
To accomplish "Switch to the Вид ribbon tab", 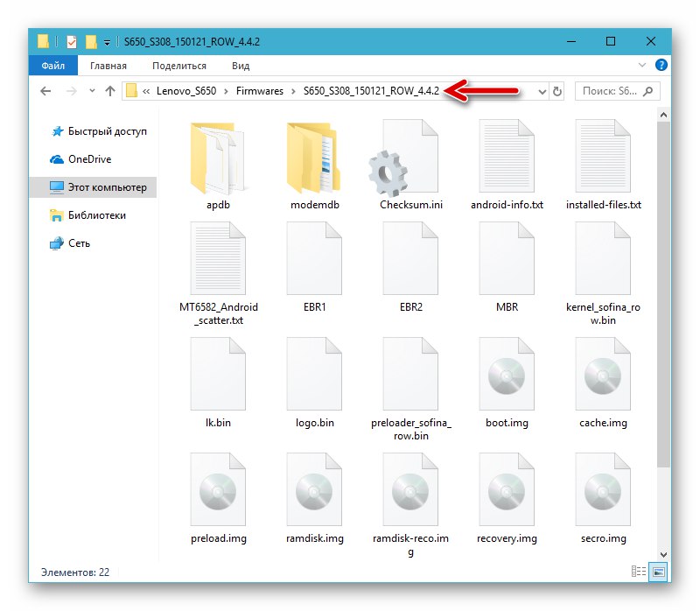I will [241, 66].
